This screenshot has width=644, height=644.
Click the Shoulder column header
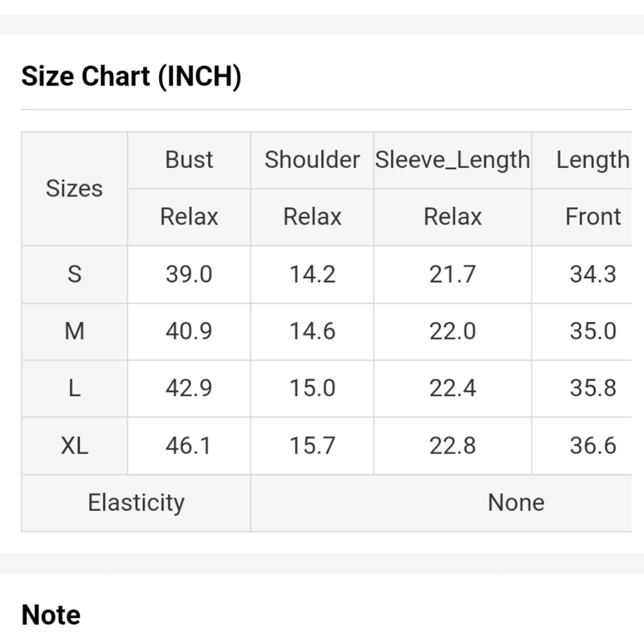coord(312,160)
